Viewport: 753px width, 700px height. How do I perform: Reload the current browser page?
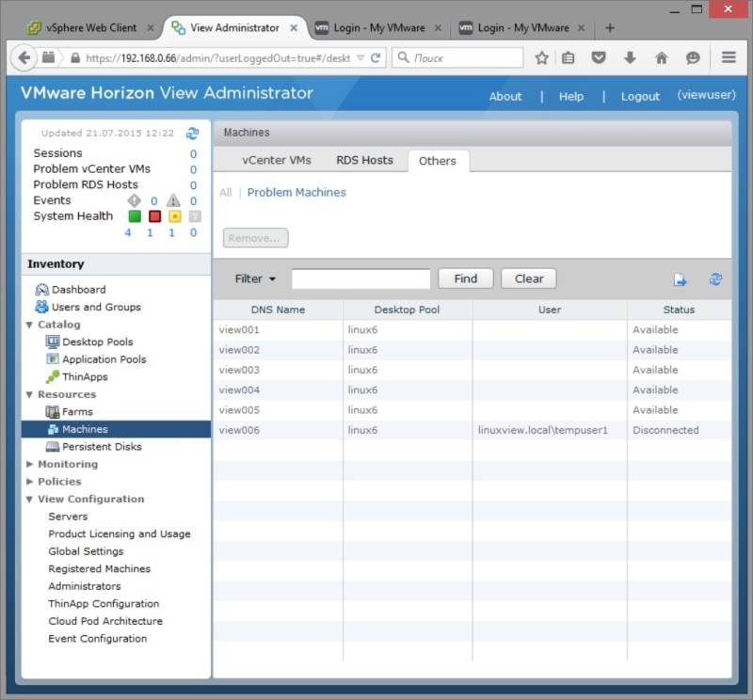[x=376, y=58]
